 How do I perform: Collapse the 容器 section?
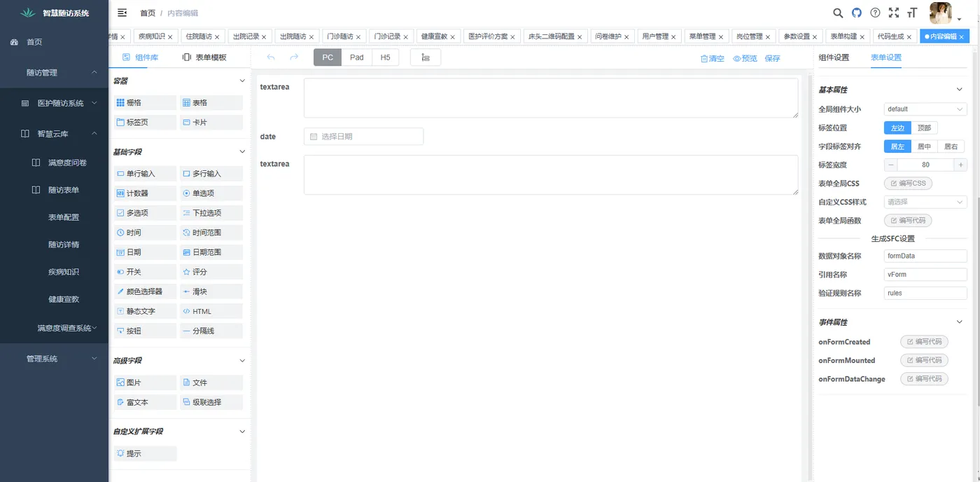pyautogui.click(x=242, y=82)
